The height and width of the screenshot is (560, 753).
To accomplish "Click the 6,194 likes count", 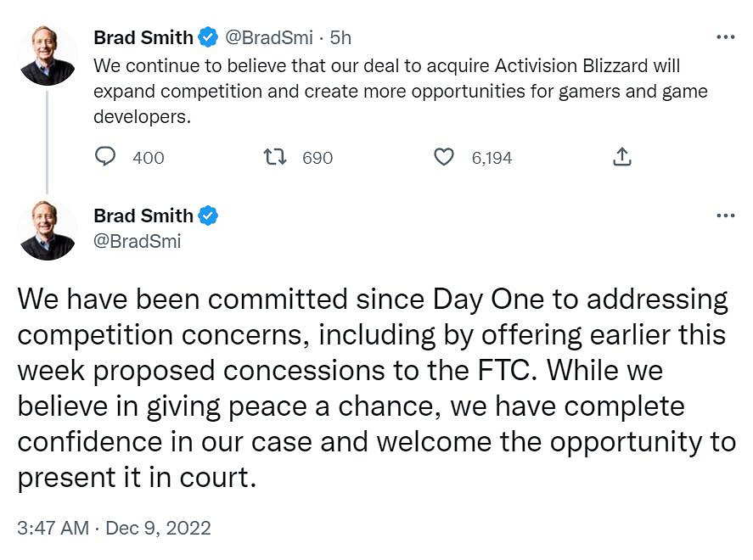I will pos(492,158).
